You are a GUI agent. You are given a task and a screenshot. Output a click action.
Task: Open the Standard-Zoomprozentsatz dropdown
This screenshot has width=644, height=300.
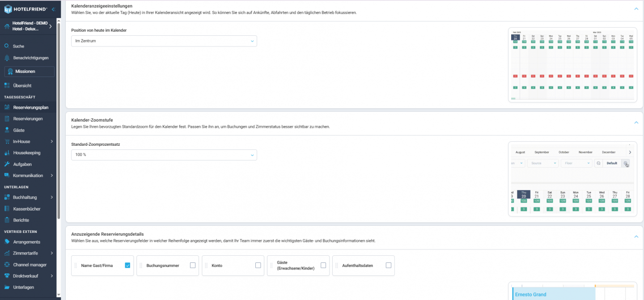(164, 155)
